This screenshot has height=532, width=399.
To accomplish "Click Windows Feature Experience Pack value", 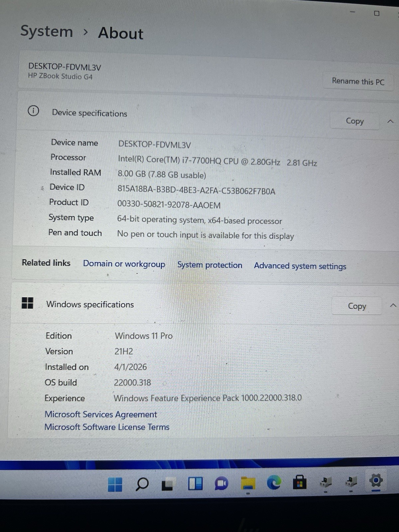I will 208,398.
